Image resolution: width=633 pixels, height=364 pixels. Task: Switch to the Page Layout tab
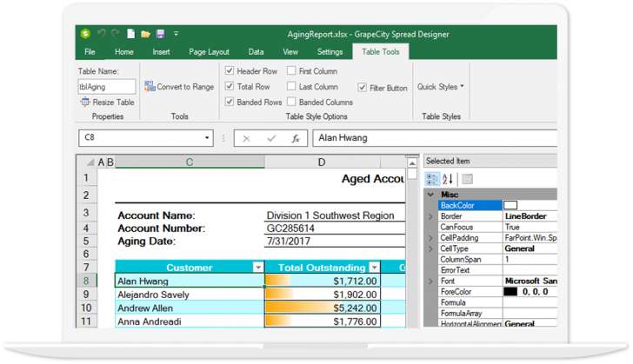click(209, 51)
